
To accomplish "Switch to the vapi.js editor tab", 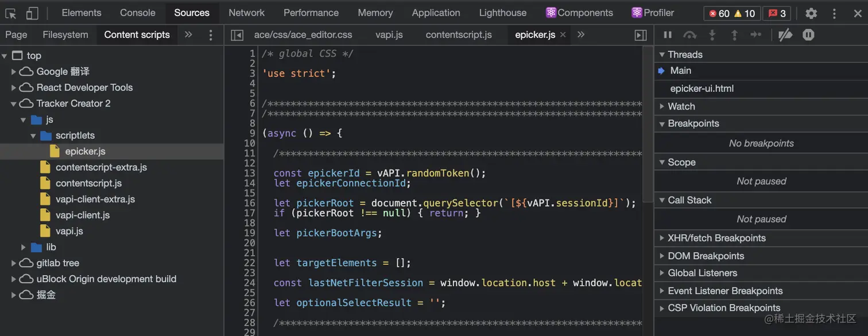I will pos(389,35).
